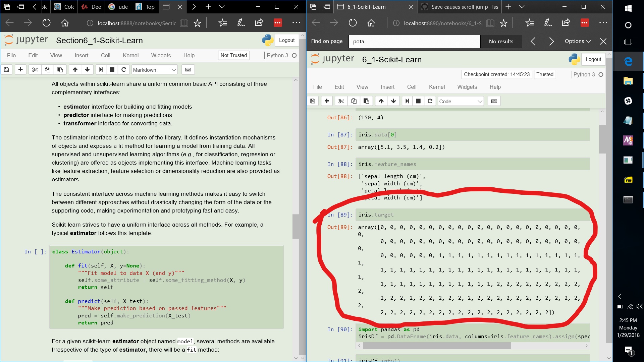644x362 pixels.
Task: Click the Not Trusted button
Action: pos(233,55)
